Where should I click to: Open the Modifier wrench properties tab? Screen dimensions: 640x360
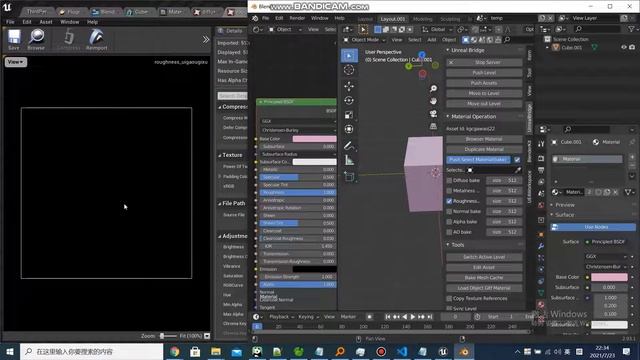pos(541,247)
